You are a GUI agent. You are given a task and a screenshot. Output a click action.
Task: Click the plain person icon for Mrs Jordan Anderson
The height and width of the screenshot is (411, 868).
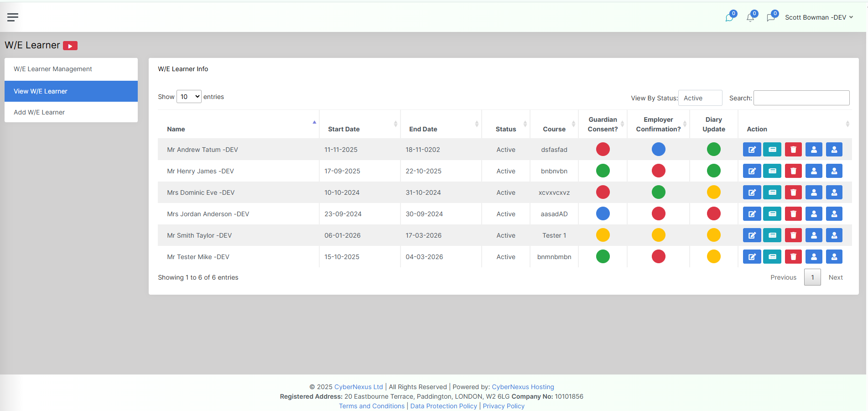coord(814,214)
